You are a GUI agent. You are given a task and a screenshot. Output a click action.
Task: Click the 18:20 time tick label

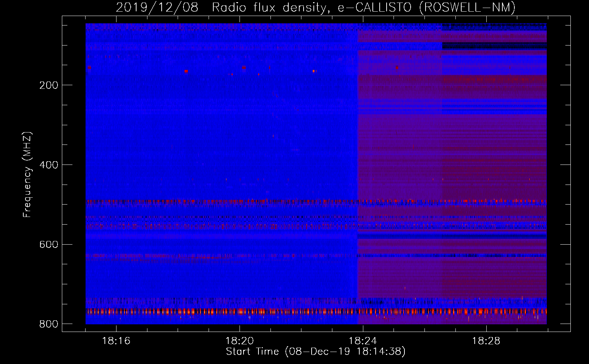pyautogui.click(x=240, y=341)
